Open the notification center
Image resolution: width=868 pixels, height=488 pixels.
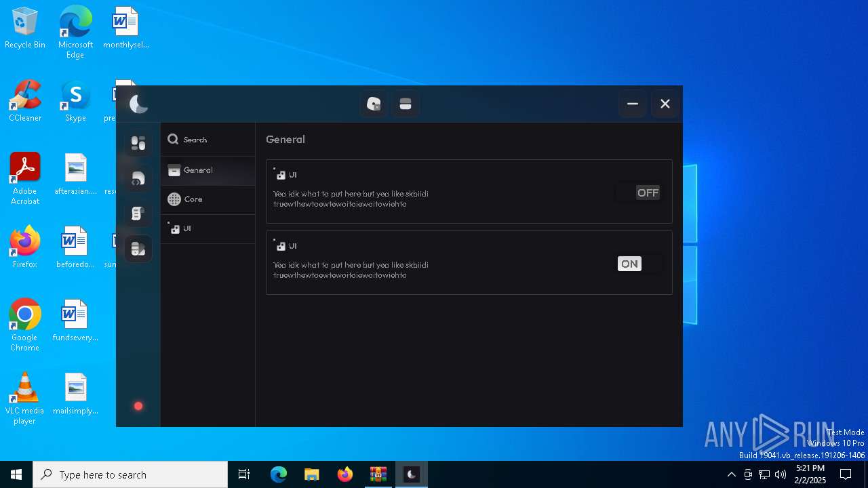click(846, 474)
